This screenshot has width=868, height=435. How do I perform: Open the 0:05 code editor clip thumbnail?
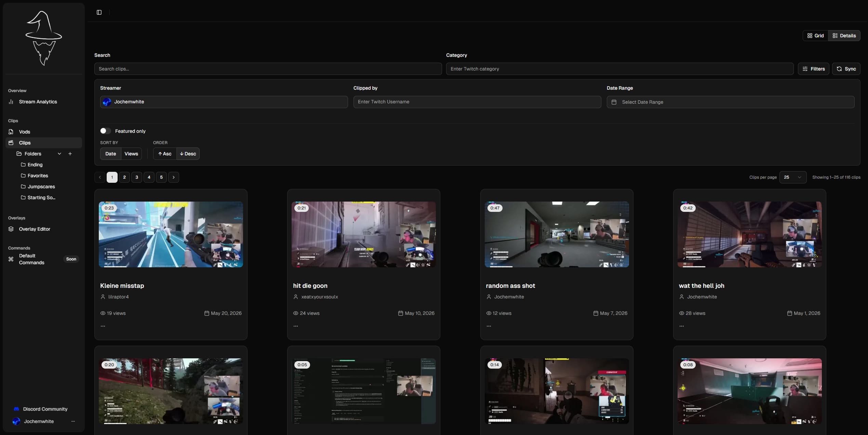point(364,391)
